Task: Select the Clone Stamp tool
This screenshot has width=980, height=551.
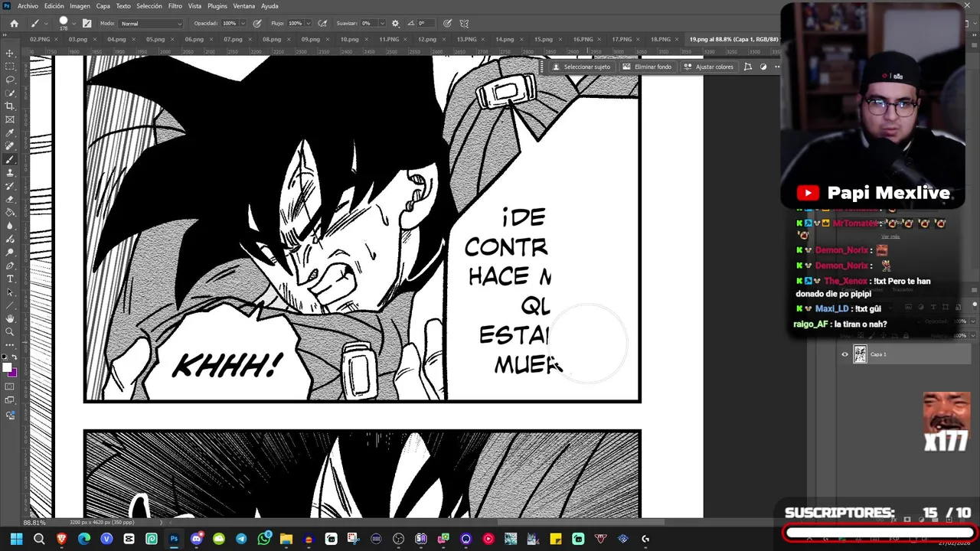Action: pyautogui.click(x=10, y=173)
